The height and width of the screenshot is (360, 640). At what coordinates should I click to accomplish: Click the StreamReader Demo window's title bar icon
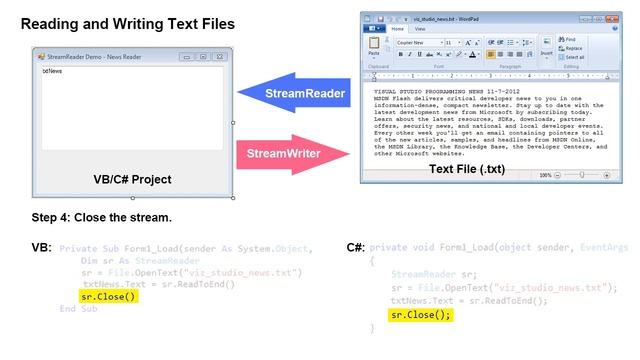pyautogui.click(x=41, y=57)
